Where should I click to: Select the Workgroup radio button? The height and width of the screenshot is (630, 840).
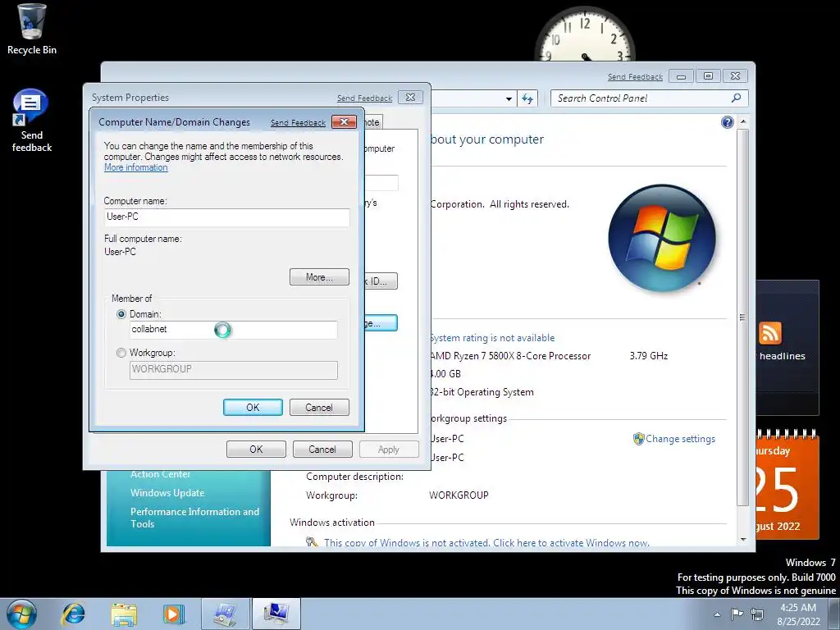click(x=121, y=353)
